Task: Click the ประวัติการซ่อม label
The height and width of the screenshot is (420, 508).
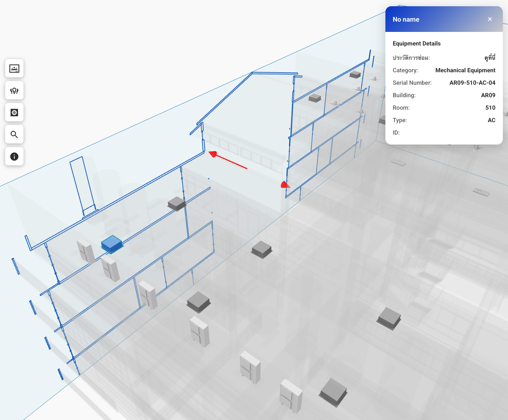Action: [411, 58]
